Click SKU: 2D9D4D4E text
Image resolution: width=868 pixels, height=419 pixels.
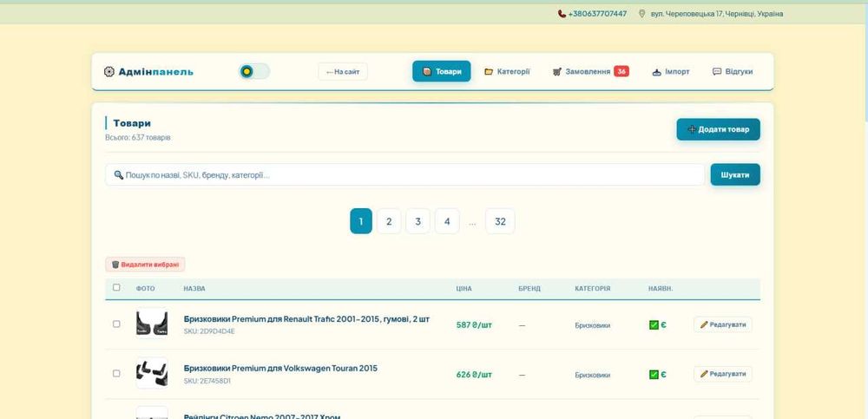click(209, 331)
